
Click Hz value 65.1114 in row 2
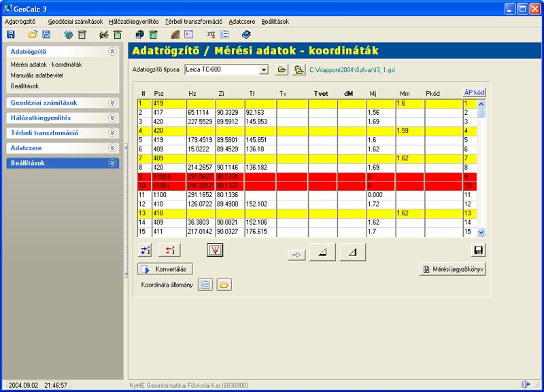201,112
